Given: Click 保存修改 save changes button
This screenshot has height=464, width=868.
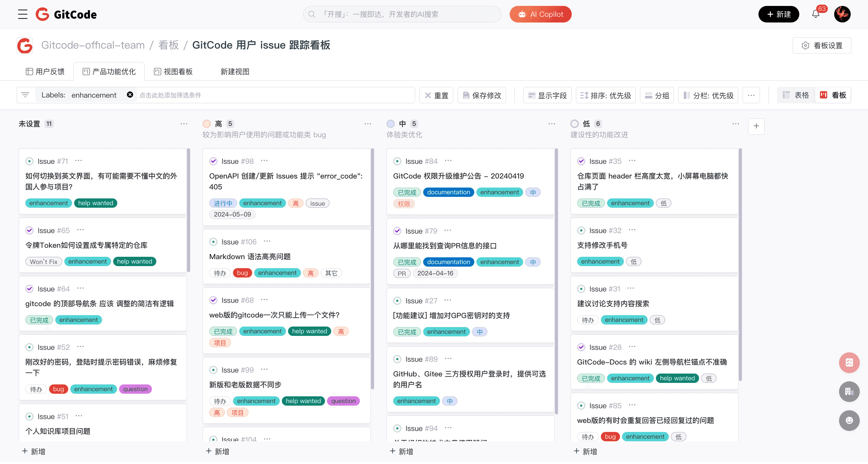Looking at the screenshot, I should click(482, 95).
